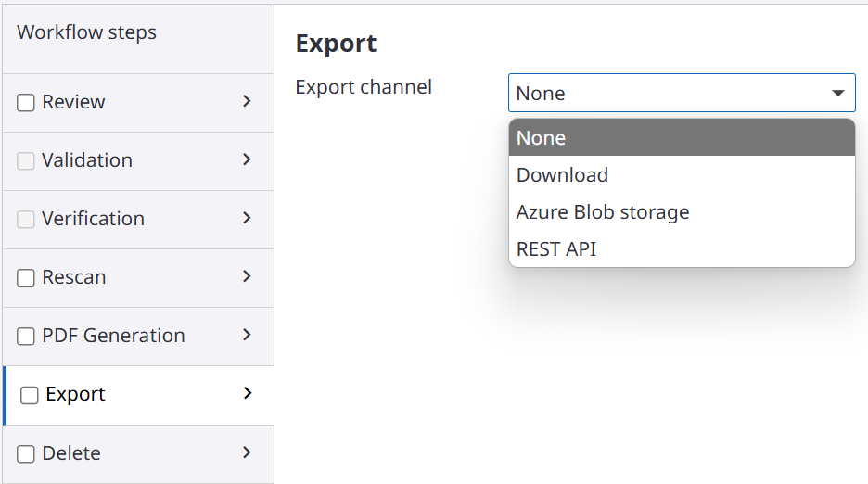
Task: Expand the Review step chevron
Action: 247,101
